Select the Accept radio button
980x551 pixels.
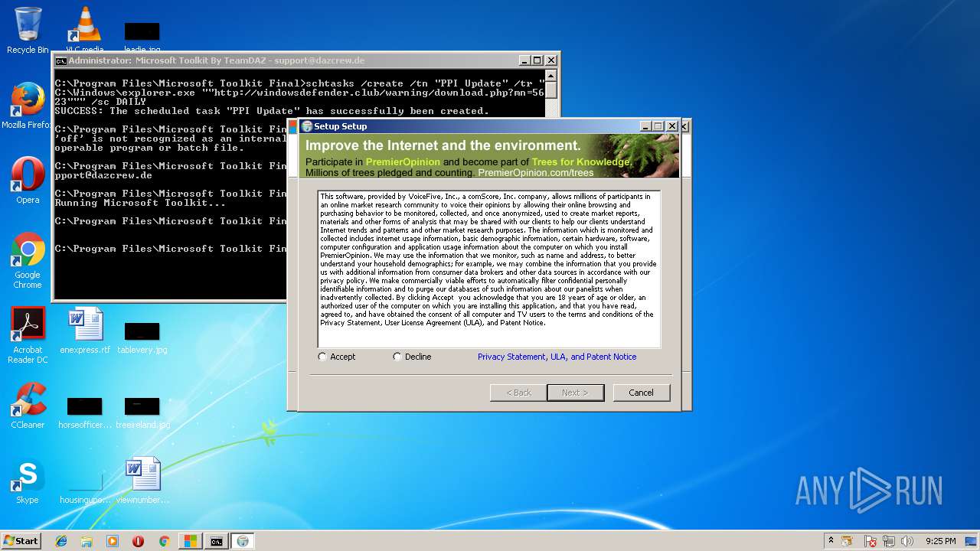(x=322, y=357)
